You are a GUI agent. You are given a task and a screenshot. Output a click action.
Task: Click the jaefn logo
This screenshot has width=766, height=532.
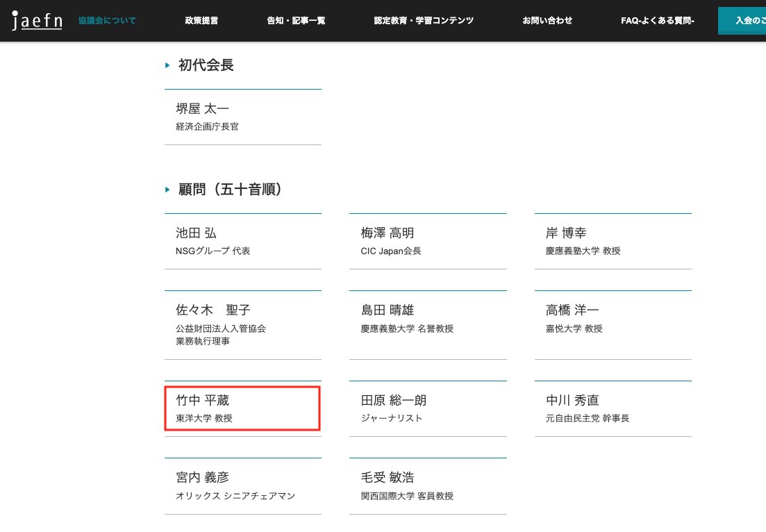click(37, 21)
